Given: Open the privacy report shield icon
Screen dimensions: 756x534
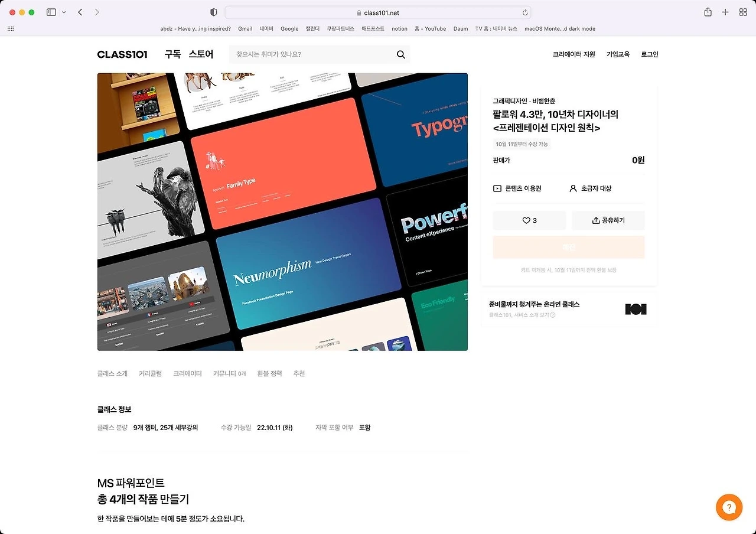Looking at the screenshot, I should tap(214, 12).
